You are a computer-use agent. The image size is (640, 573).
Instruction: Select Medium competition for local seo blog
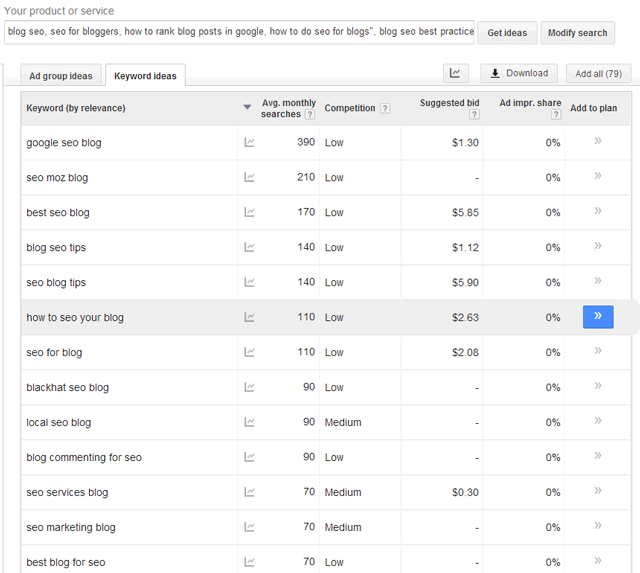(343, 422)
